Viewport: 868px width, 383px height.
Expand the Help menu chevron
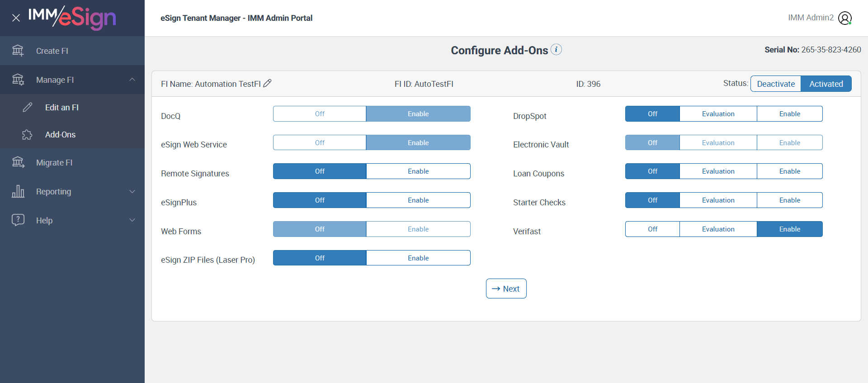point(132,220)
